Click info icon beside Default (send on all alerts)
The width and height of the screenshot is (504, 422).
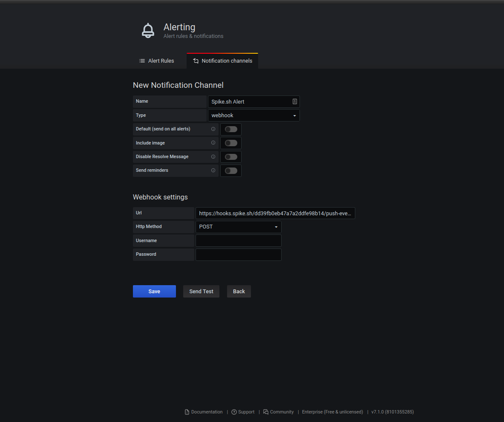coord(213,129)
